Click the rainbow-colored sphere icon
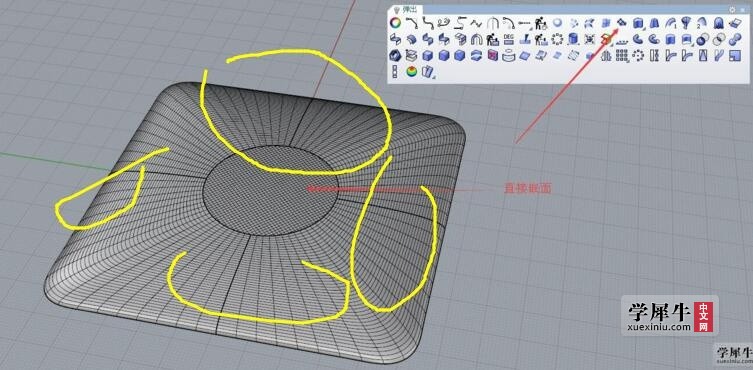 pyautogui.click(x=411, y=72)
